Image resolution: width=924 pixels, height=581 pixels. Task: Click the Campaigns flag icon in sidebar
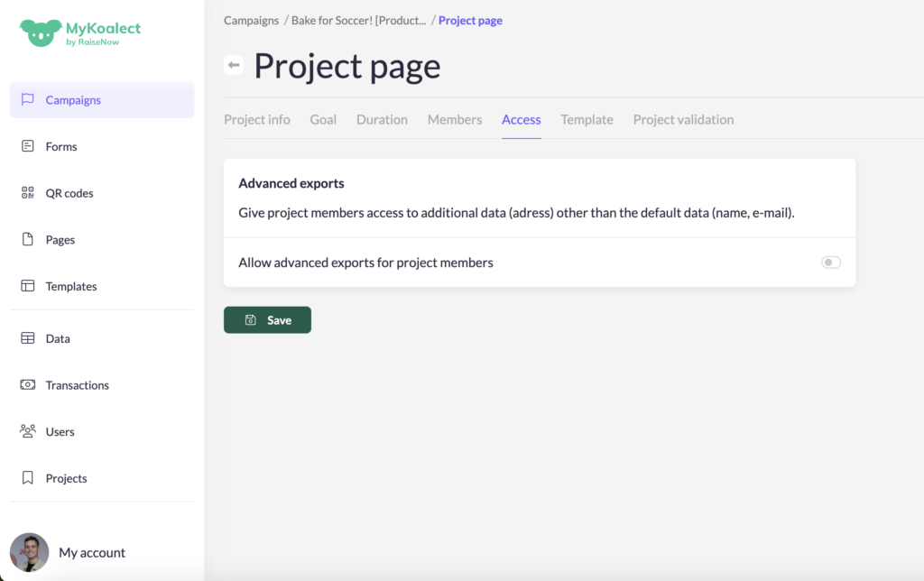pos(28,100)
